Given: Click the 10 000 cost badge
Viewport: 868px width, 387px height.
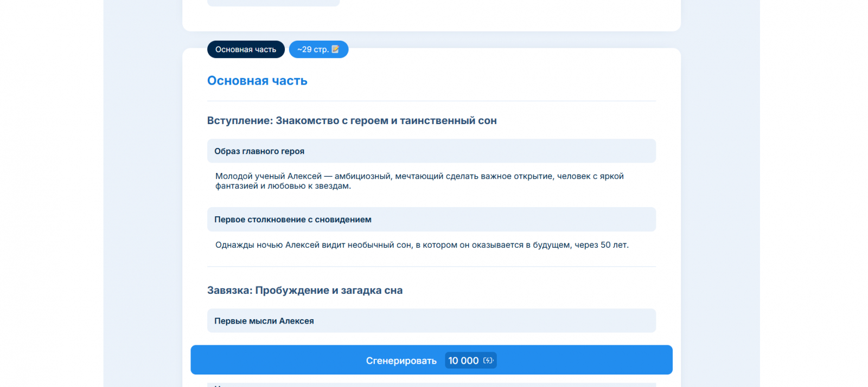Looking at the screenshot, I should [x=463, y=360].
